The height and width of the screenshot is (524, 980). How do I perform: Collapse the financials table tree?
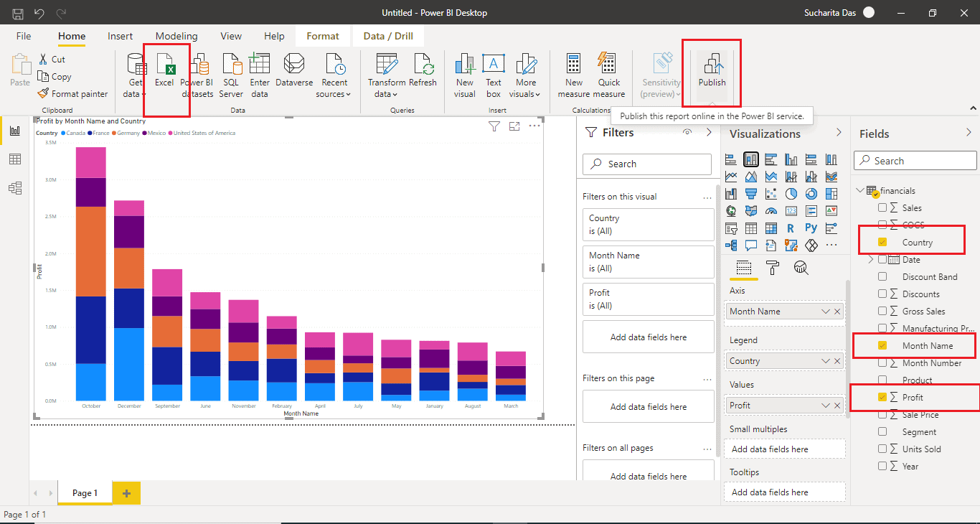[859, 191]
